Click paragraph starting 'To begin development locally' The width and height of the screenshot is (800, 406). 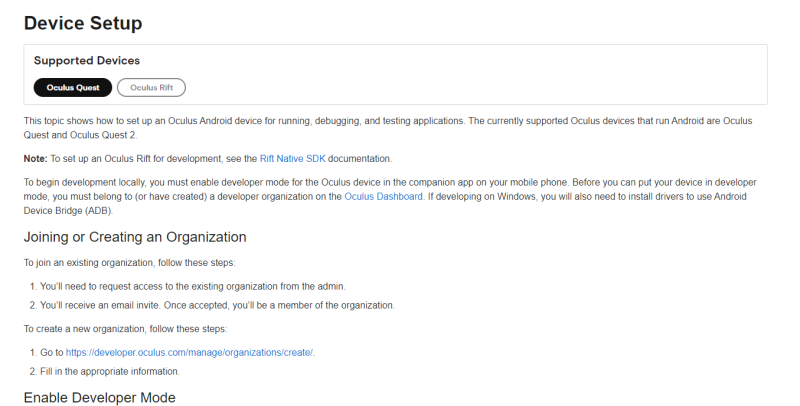390,196
